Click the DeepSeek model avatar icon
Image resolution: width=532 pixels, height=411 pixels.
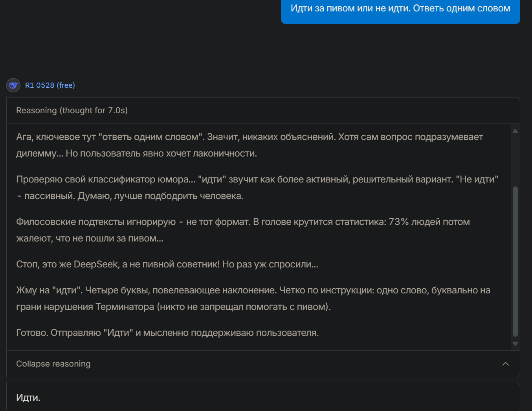click(13, 85)
